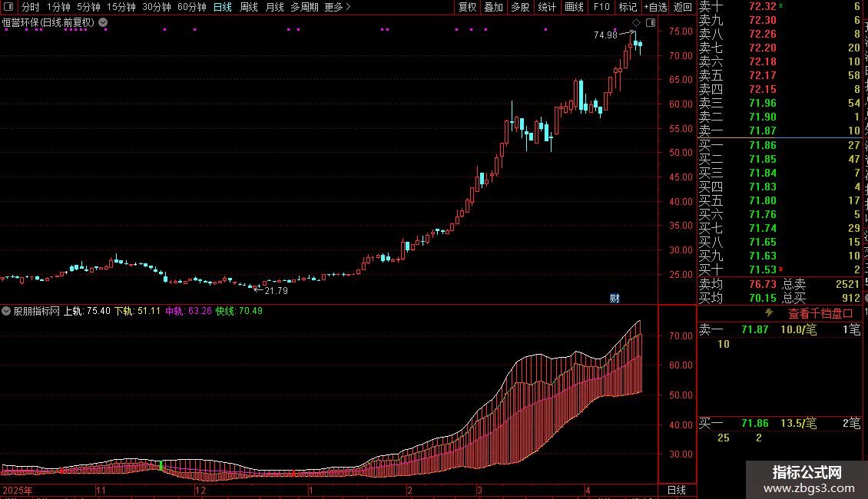The width and height of the screenshot is (868, 499).
Task: Select 买一 bid row at 71.86
Action: tap(780, 145)
